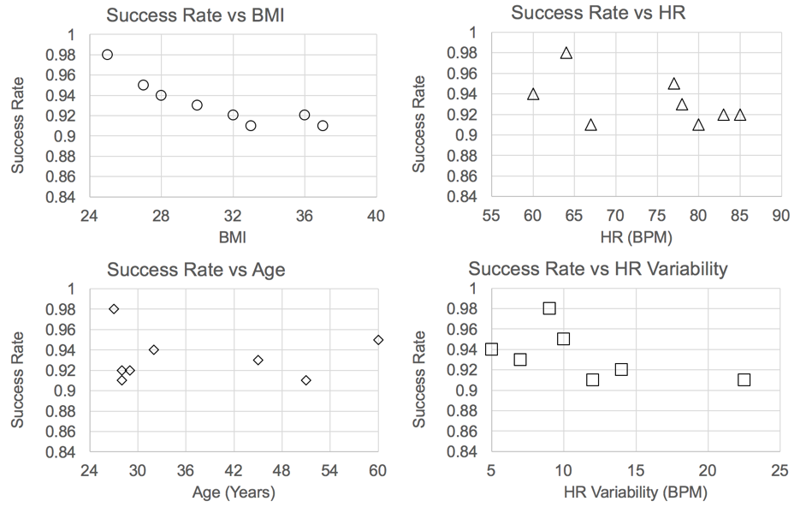
Task: Click the square marker at HR Variability 5
Action: 491,349
